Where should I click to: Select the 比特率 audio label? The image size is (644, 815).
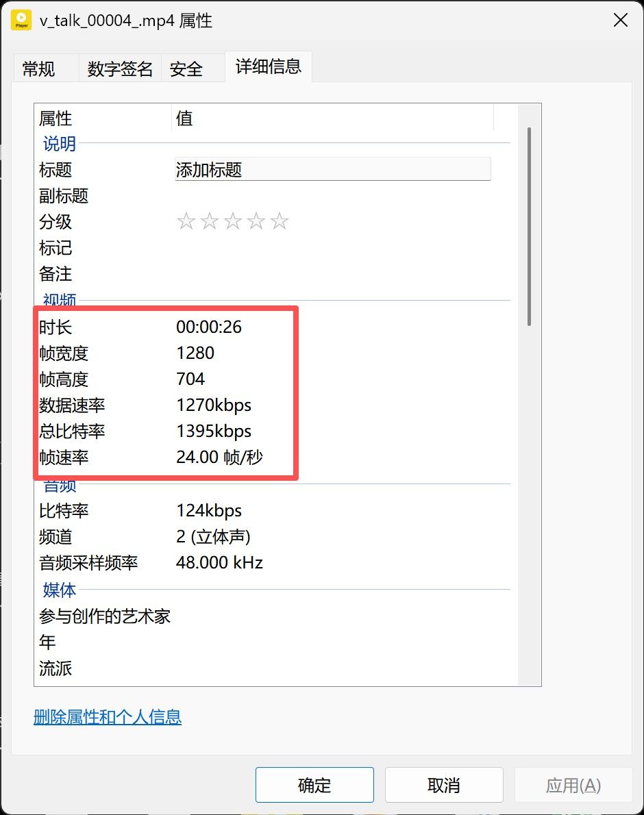click(64, 511)
